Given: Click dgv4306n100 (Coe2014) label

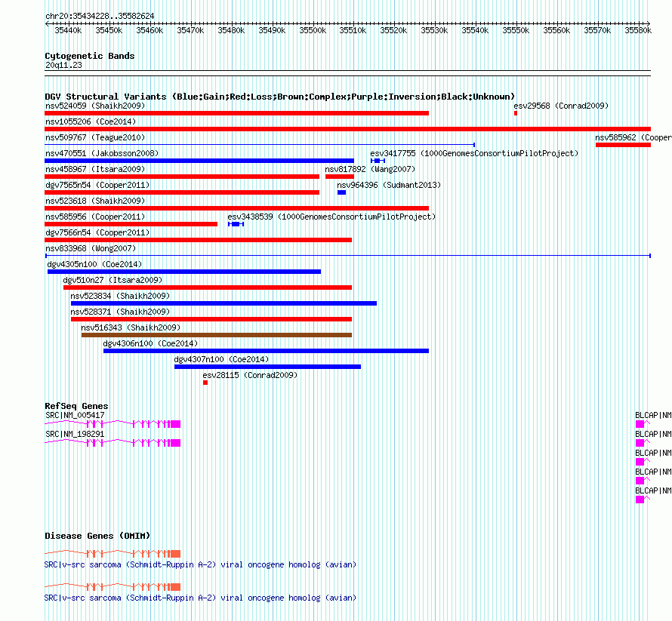Looking at the screenshot, I should pos(150,343).
